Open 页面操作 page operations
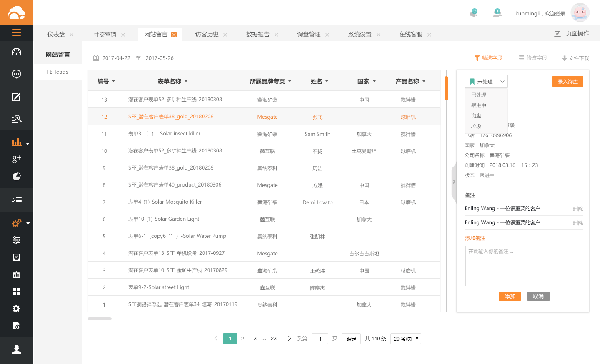600x364 pixels. point(572,34)
